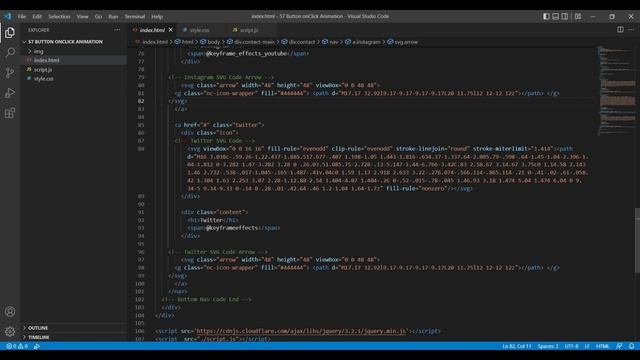Open the Selection menu
The width and height of the screenshot is (640, 360).
click(x=59, y=16)
